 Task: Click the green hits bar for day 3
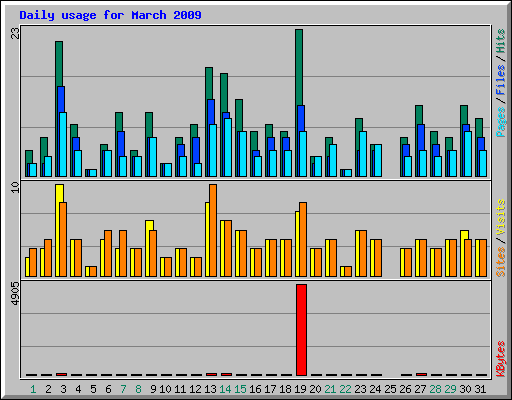pos(59,63)
